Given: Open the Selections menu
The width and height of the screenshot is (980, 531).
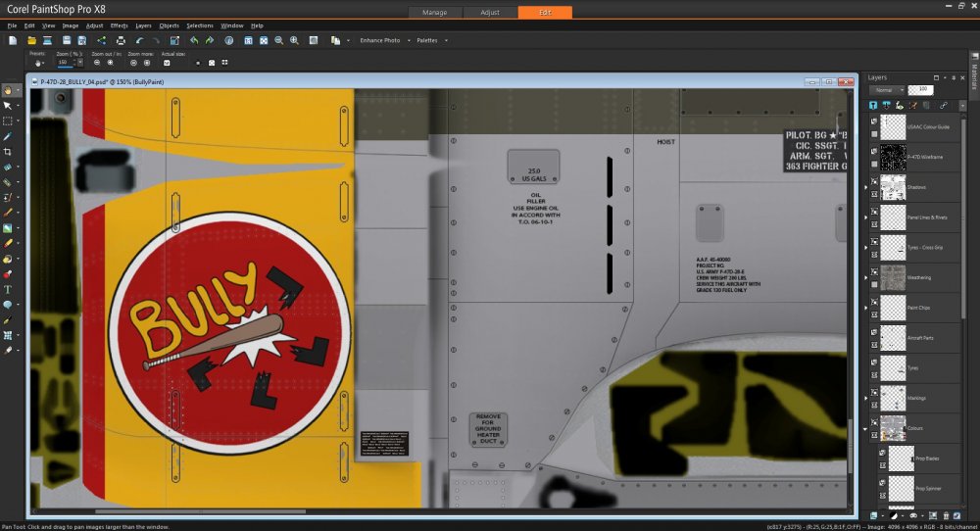Looking at the screenshot, I should (x=200, y=25).
